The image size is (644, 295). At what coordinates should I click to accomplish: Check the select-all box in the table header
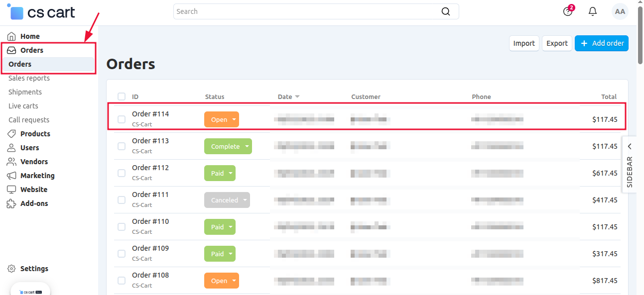click(x=121, y=96)
